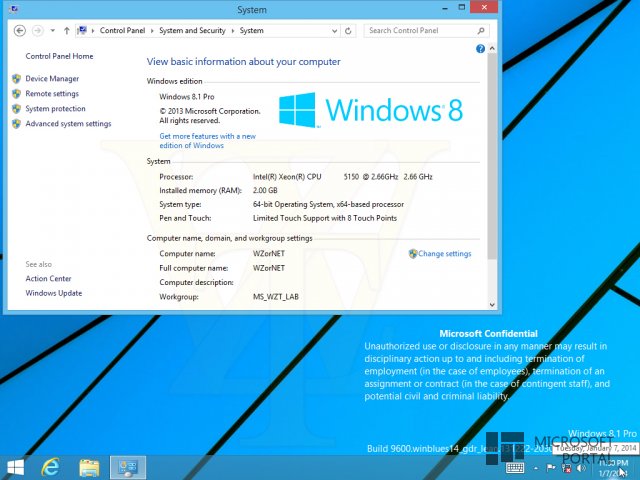
Task: Open Device Manager link
Action: coord(52,79)
